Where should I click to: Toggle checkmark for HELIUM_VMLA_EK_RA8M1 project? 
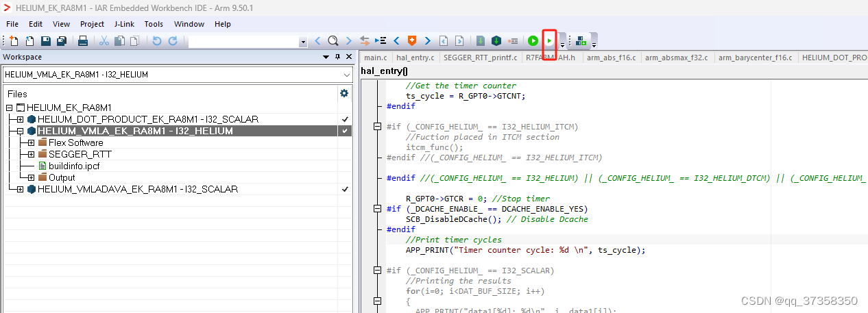coord(345,131)
